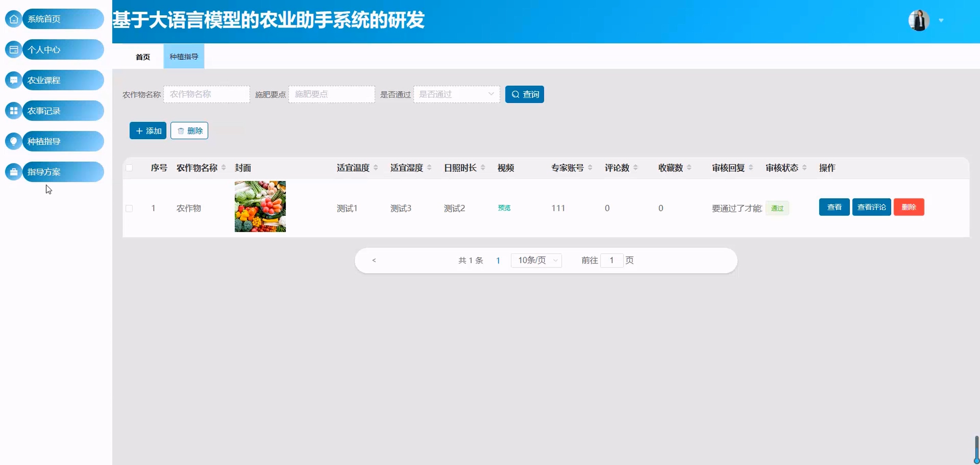Click the blue 添加 button
The image size is (980, 465).
point(148,131)
